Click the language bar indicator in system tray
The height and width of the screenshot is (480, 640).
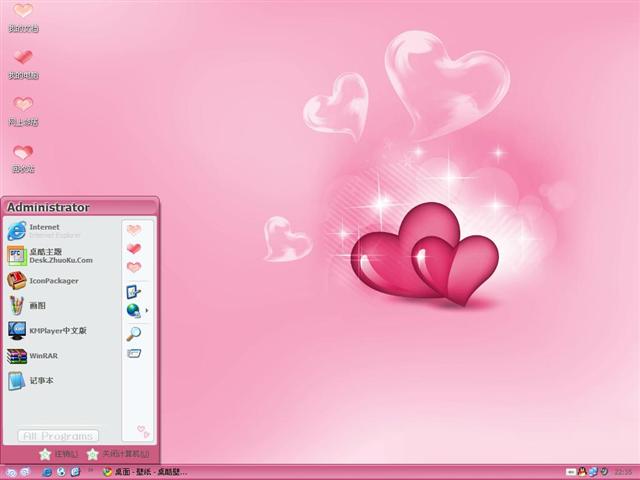(571, 472)
